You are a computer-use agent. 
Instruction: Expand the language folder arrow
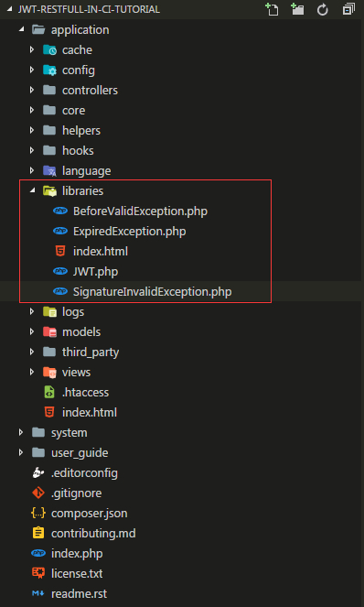click(32, 170)
